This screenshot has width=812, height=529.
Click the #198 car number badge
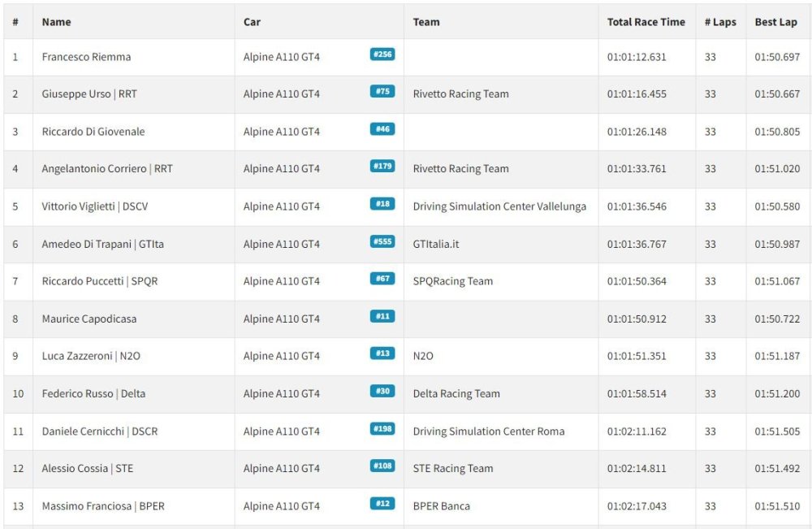(382, 428)
